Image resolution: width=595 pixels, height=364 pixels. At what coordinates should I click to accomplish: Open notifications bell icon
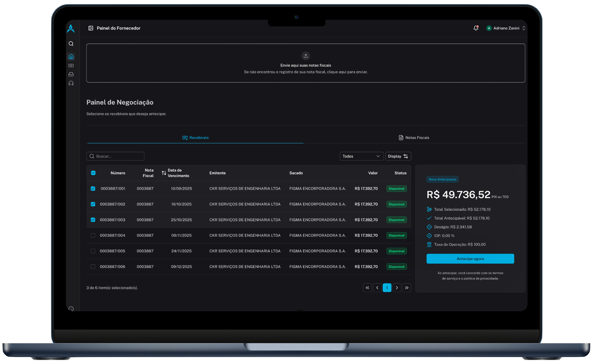(476, 28)
